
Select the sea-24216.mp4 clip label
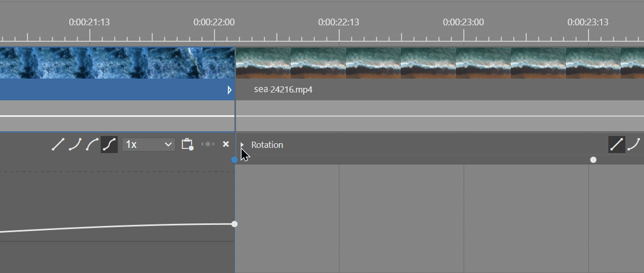[x=283, y=89]
